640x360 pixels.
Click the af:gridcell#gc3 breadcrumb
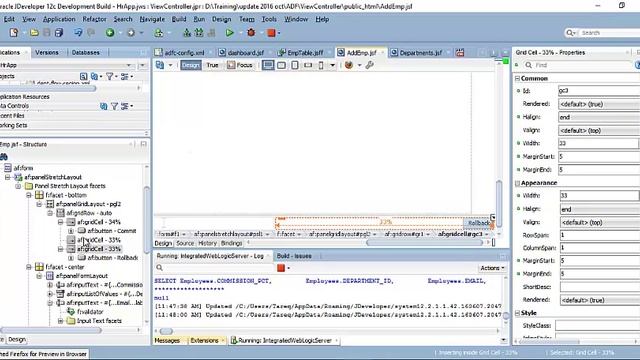(x=460, y=234)
